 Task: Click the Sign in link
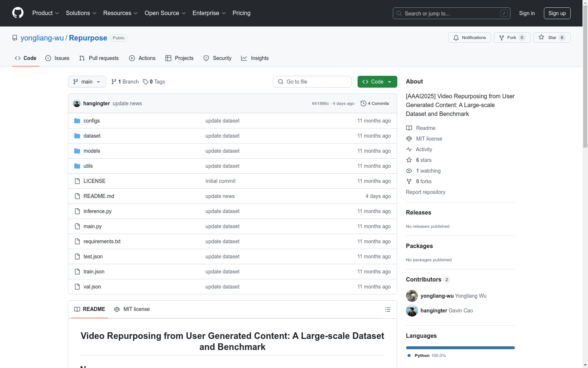click(527, 13)
